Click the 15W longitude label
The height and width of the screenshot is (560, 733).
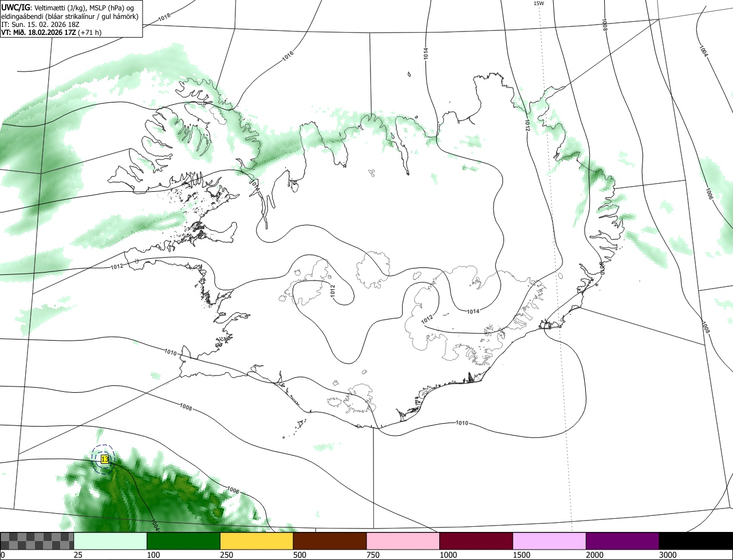pyautogui.click(x=538, y=3)
